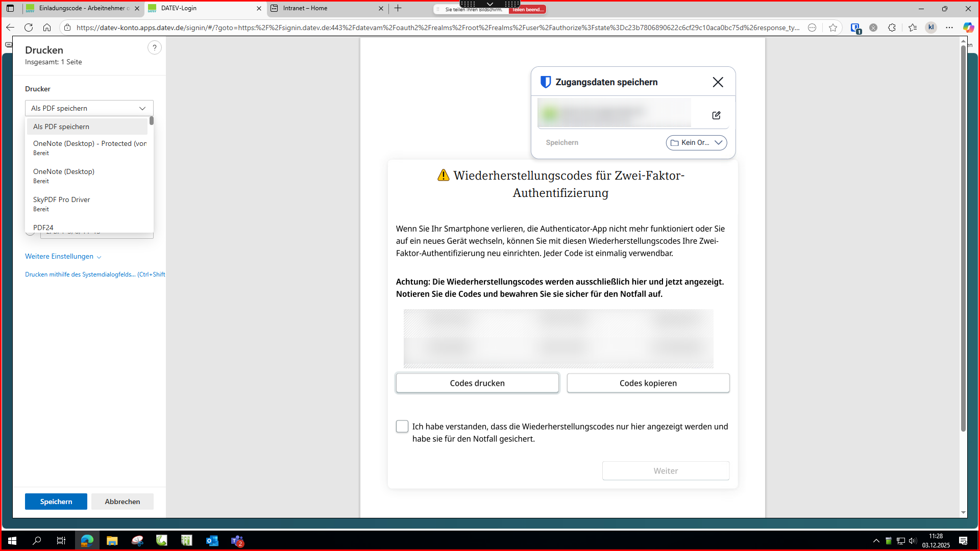Open Microsoft Teams from the taskbar

point(237,541)
